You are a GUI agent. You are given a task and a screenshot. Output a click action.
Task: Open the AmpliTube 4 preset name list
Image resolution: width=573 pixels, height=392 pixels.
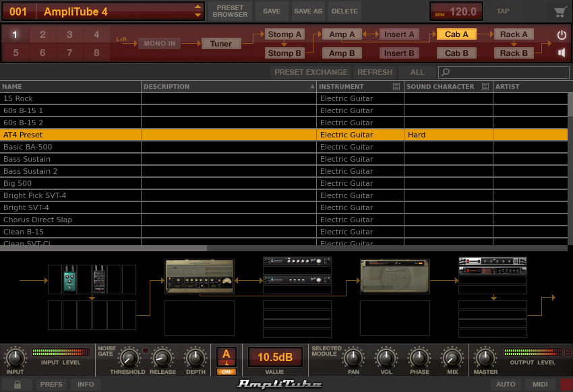[115, 11]
